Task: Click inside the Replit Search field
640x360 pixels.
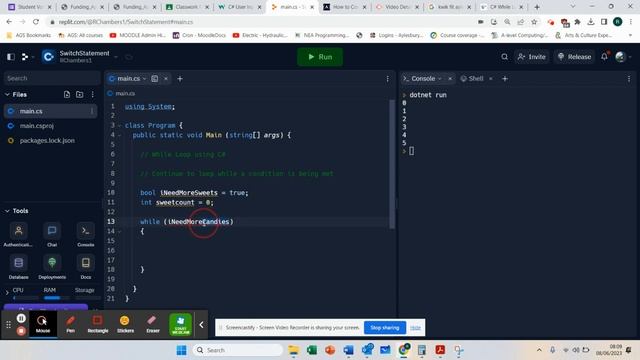Action: (52, 78)
